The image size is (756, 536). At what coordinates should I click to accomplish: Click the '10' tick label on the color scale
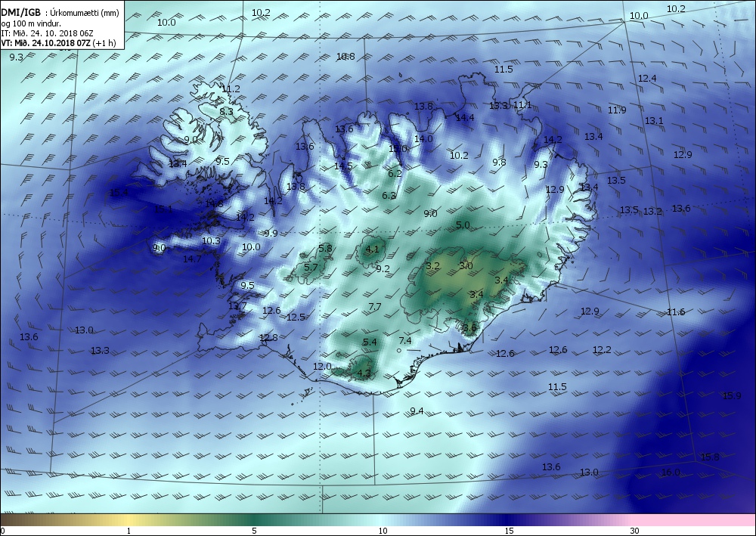[383, 531]
